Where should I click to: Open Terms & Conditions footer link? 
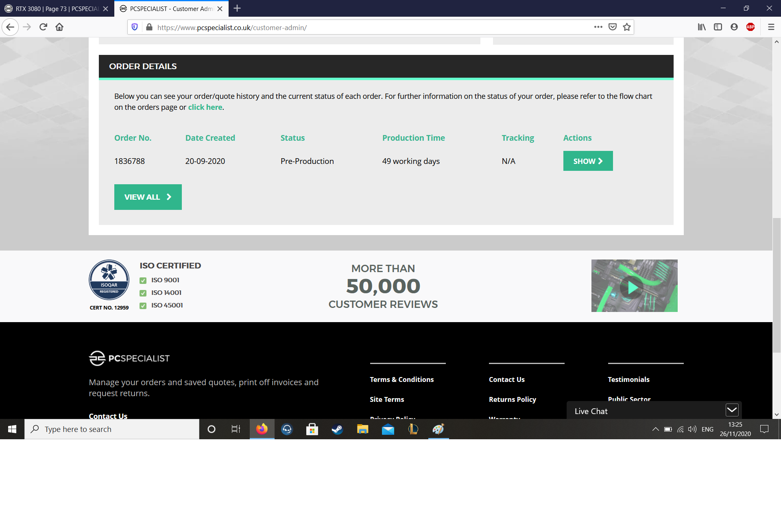pyautogui.click(x=401, y=379)
